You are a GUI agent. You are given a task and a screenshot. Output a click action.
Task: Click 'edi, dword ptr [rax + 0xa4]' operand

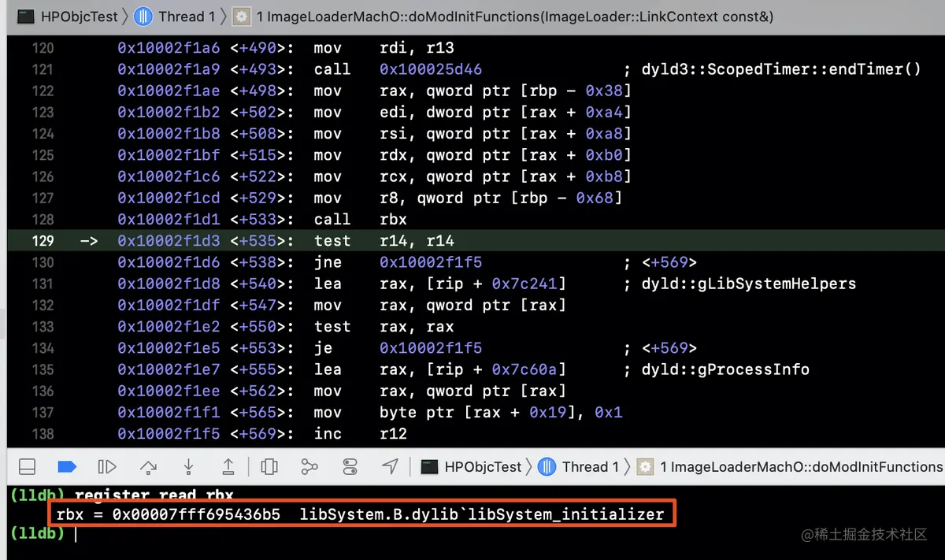coord(506,112)
